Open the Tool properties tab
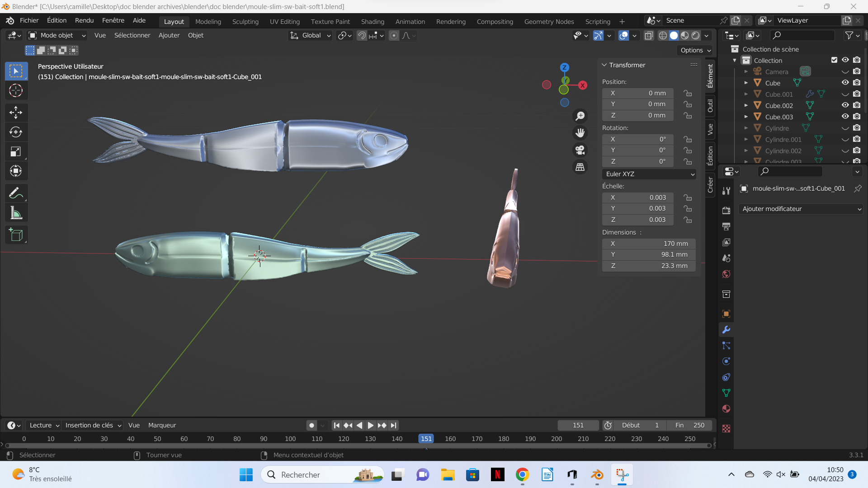This screenshot has width=868, height=488. click(x=726, y=191)
